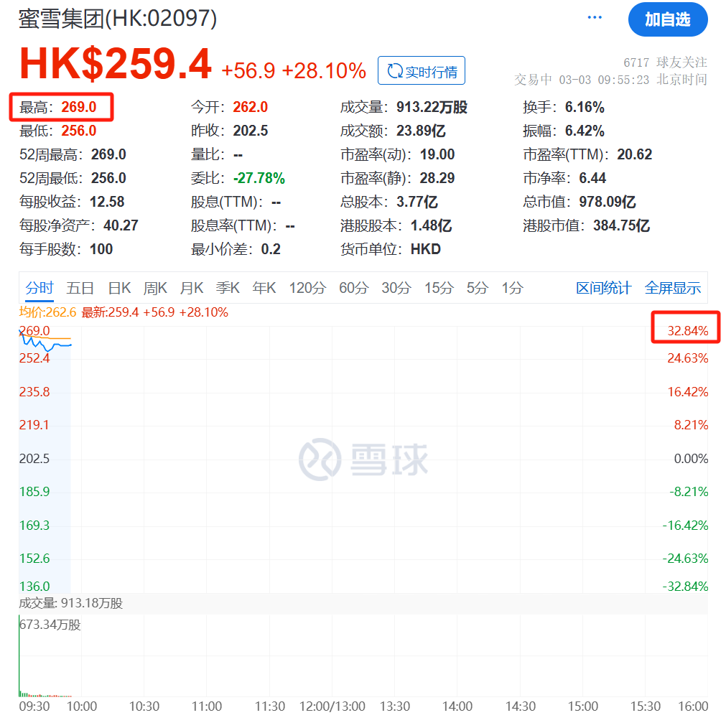
Task: Click the 每股净资产 40.27 value
Action: click(x=121, y=225)
